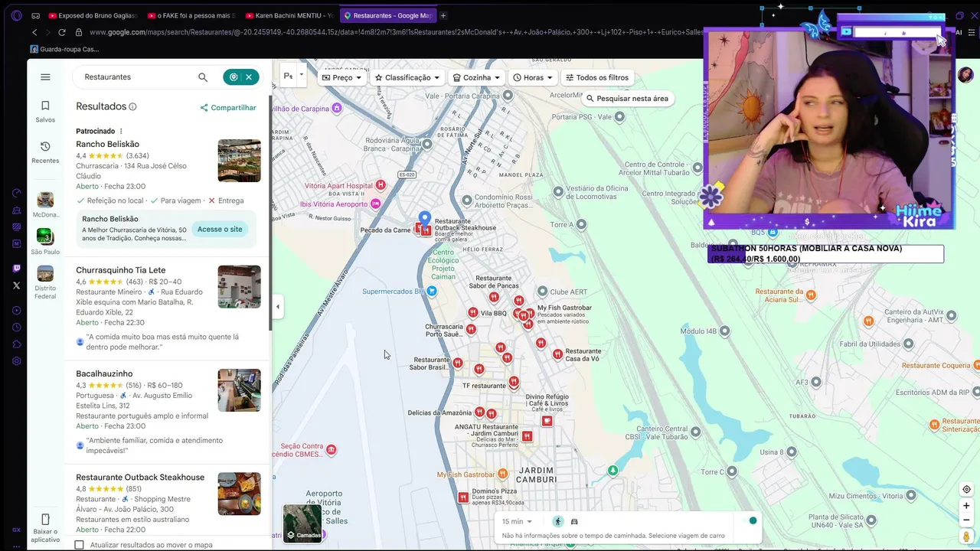This screenshot has width=980, height=551.
Task: Tick Atualizar resultados ao mover o mapa
Action: click(79, 545)
